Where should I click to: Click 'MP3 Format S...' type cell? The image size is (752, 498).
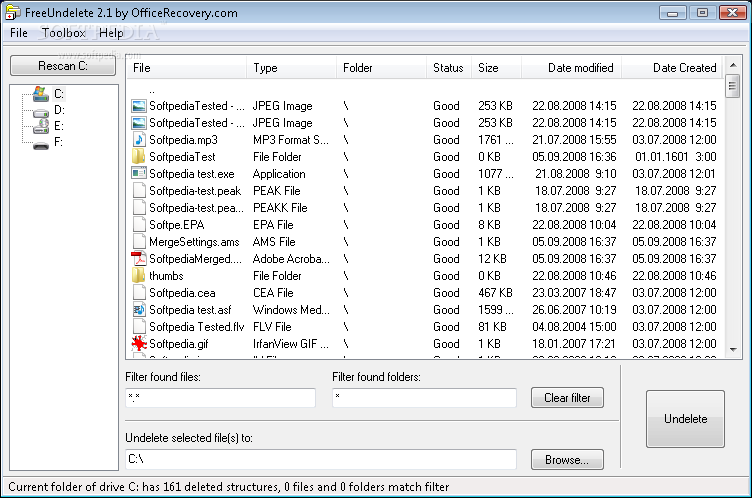[291, 140]
